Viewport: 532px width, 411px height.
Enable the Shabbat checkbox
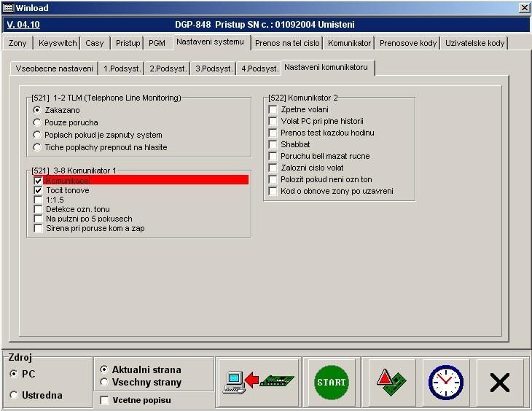coord(273,144)
